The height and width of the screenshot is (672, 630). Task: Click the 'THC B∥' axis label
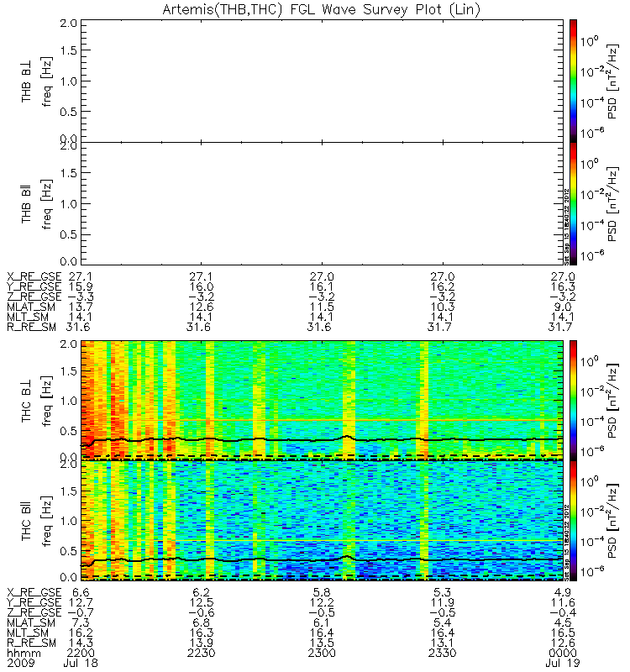27,521
